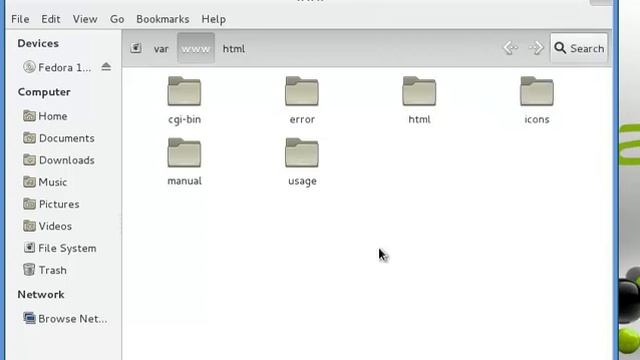Click the Trash can icon
The height and width of the screenshot is (360, 640).
click(x=29, y=270)
